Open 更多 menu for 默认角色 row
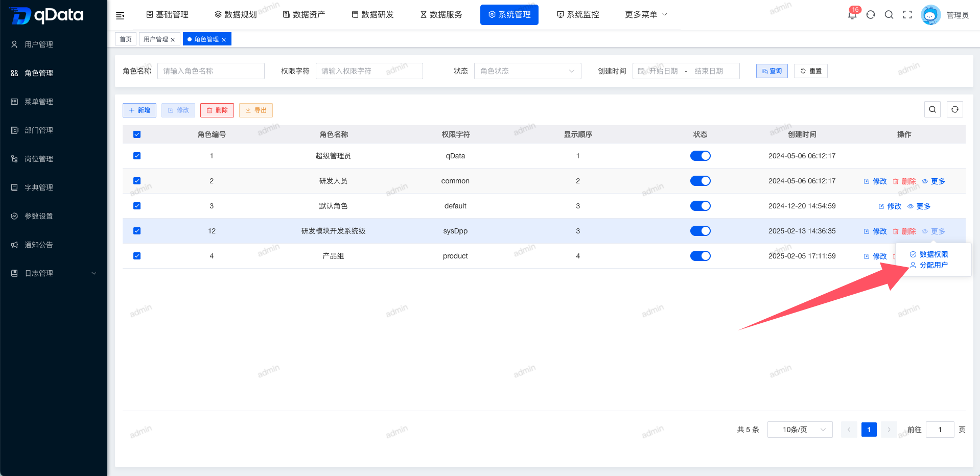The image size is (980, 476). coord(919,206)
